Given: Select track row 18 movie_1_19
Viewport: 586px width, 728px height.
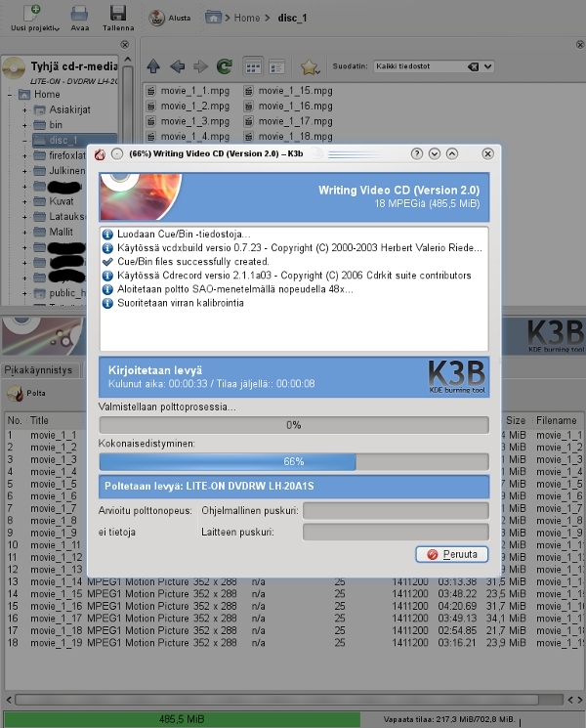Looking at the screenshot, I should pyautogui.click(x=294, y=643).
